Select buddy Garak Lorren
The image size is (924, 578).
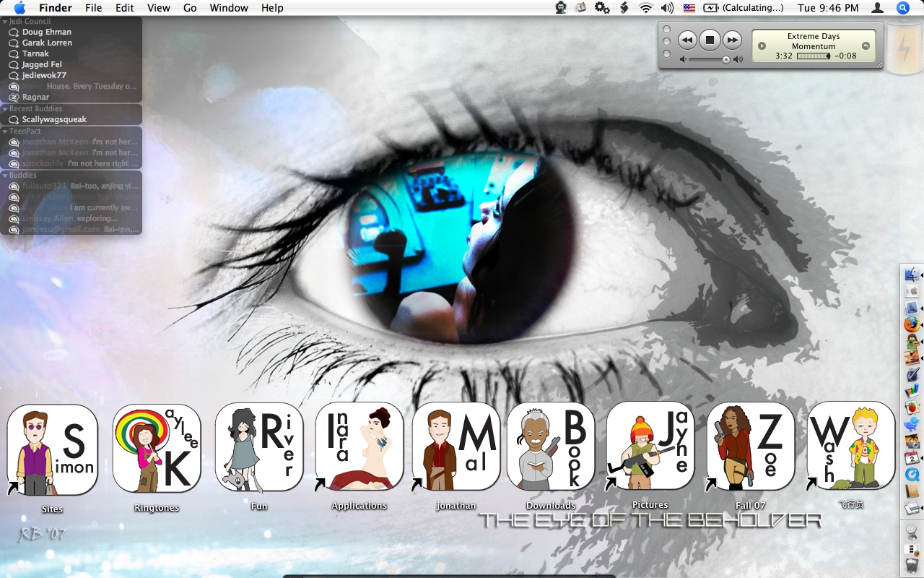coord(47,43)
